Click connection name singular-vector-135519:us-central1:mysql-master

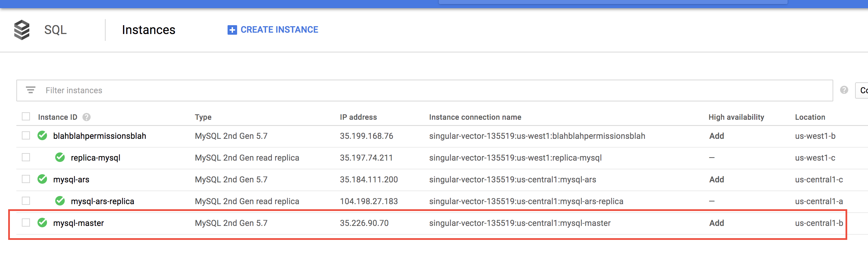520,223
